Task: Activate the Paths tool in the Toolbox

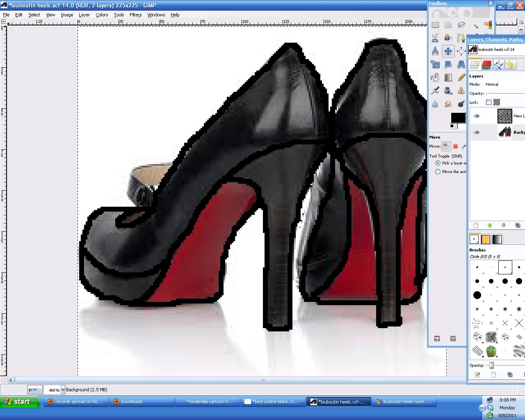Action: [460, 38]
